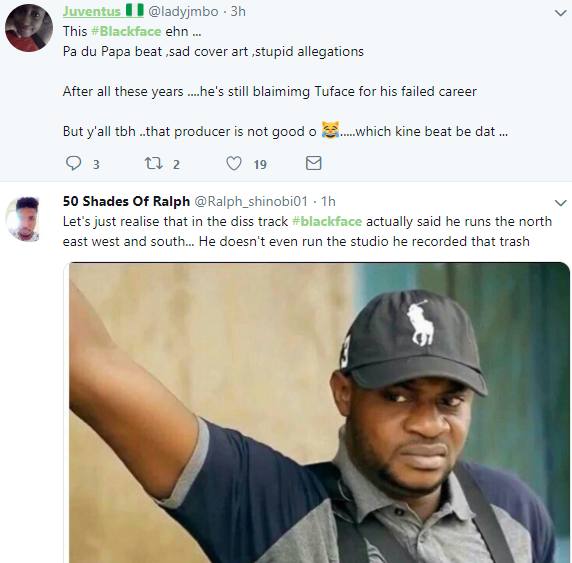Open Juventus user's profile avatar
This screenshot has height=563, width=572.
tap(29, 28)
